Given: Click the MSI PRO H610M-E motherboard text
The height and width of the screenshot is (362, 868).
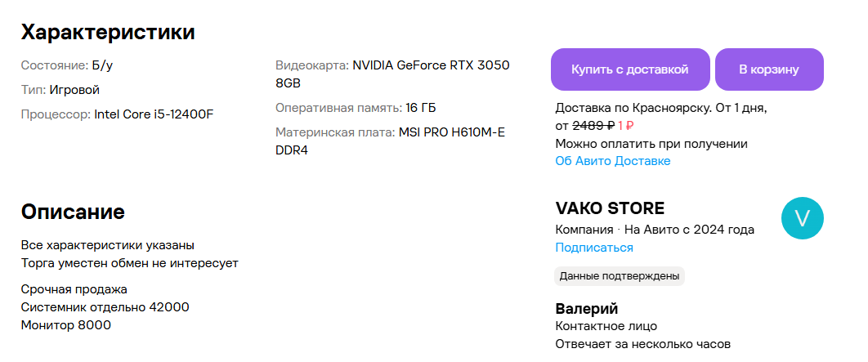Looking at the screenshot, I should [452, 133].
